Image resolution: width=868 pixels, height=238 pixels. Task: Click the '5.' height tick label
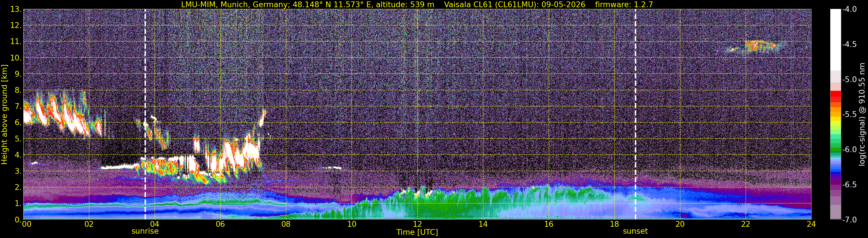[18, 139]
